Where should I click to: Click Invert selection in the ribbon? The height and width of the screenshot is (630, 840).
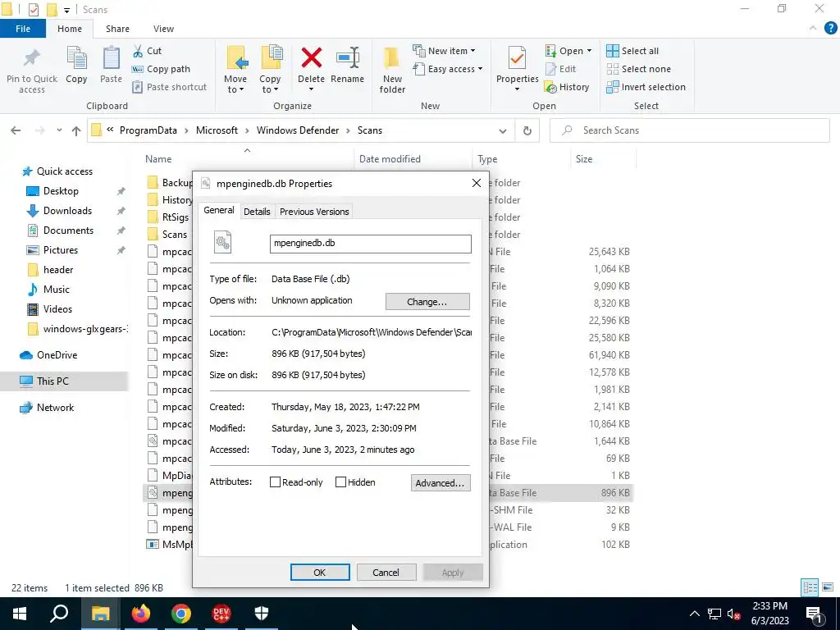pyautogui.click(x=646, y=87)
